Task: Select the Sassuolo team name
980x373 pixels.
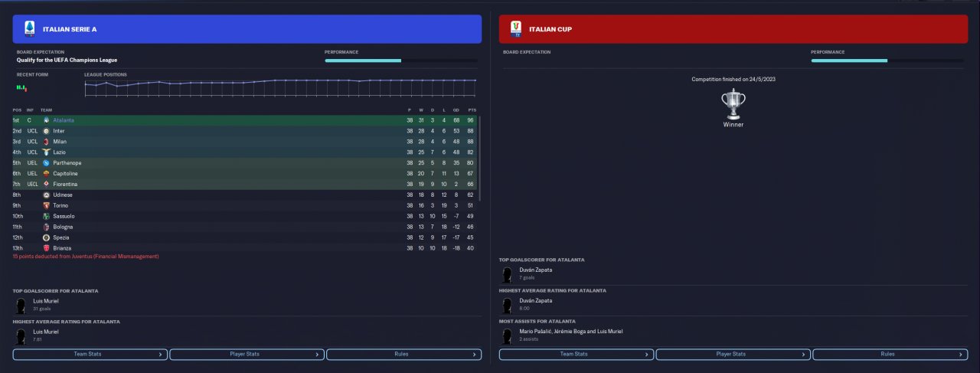Action: point(64,216)
